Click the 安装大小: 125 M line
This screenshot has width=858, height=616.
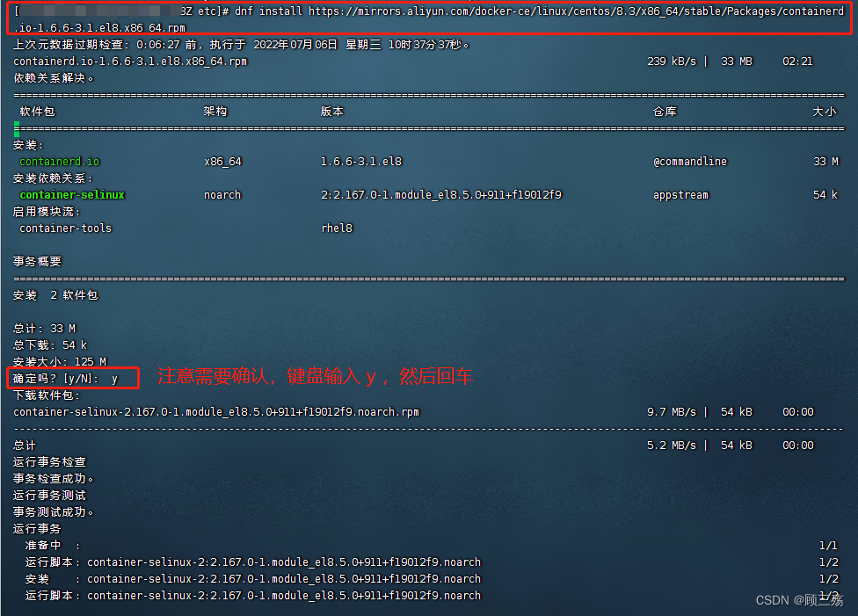(60, 361)
